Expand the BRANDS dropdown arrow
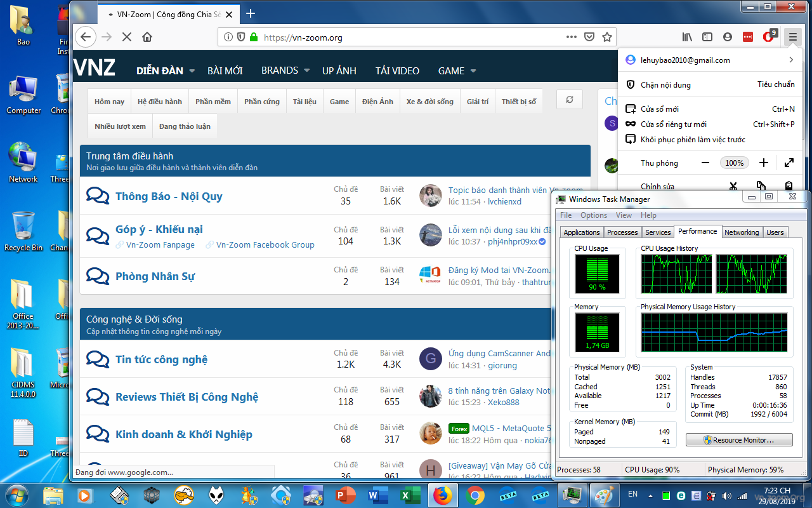 (307, 70)
